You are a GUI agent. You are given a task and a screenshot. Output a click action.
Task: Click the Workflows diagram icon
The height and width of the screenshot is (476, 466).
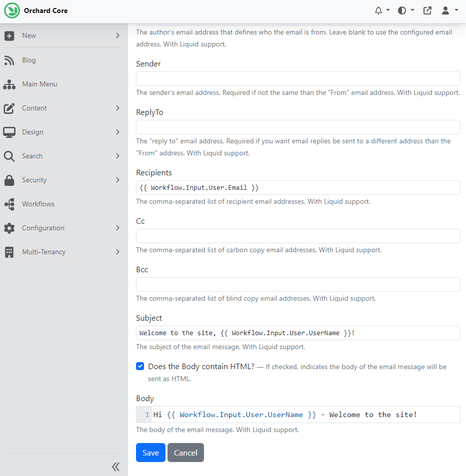click(9, 204)
